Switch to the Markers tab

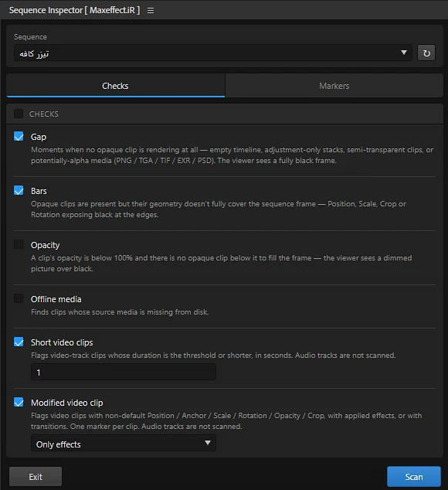[x=334, y=86]
